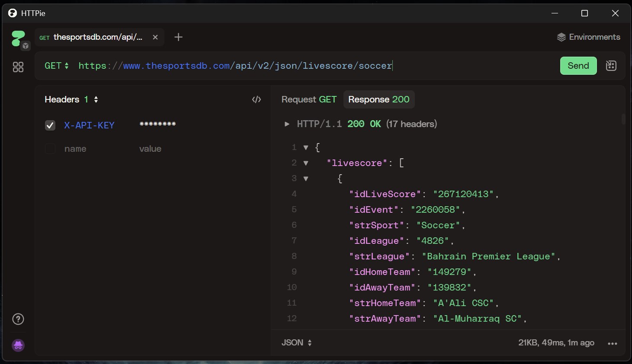
Task: Add a new request tab with plus icon
Action: click(178, 37)
